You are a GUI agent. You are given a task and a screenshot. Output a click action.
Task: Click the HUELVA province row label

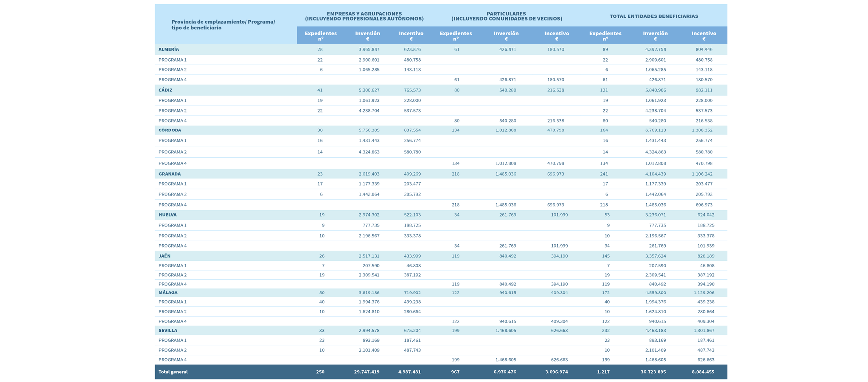coord(167,215)
